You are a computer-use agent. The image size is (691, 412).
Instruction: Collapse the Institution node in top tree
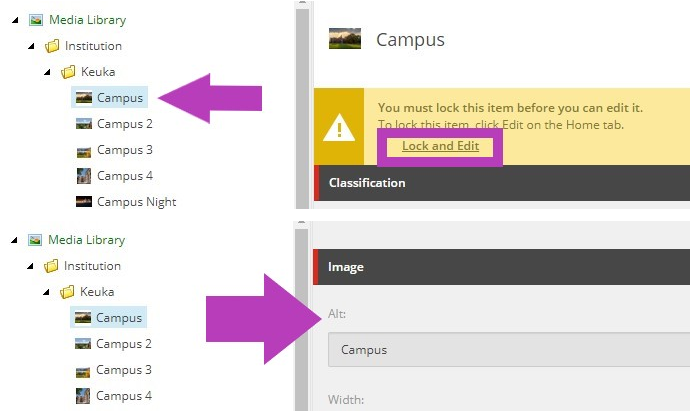31,46
